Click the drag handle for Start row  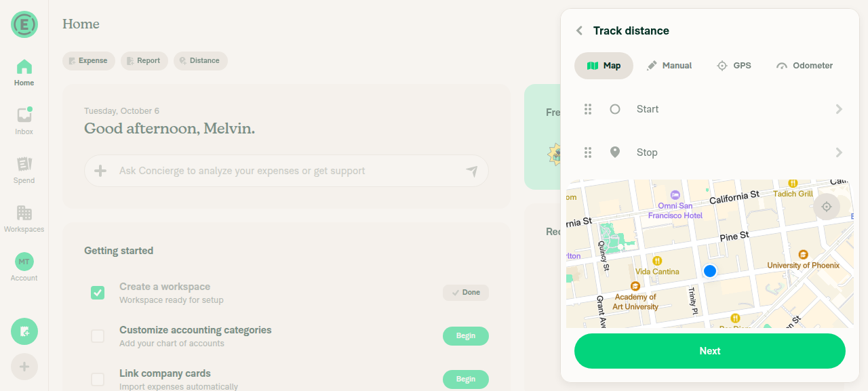[x=588, y=109]
